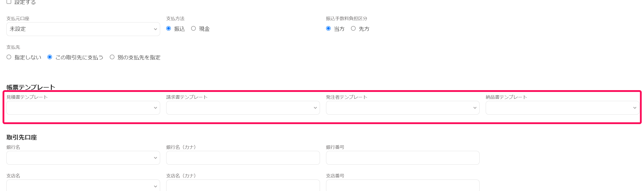Open the 見積書テンプレート dropdown
The image size is (644, 191).
pos(83,108)
